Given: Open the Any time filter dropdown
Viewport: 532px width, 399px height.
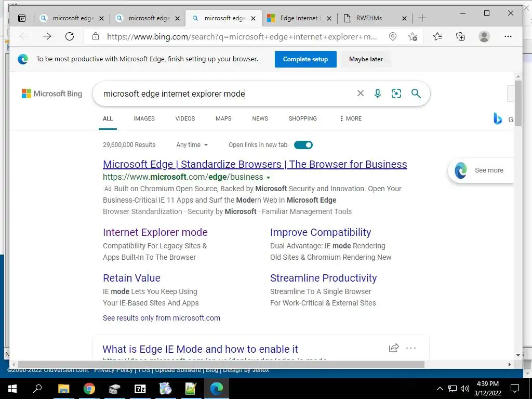Looking at the screenshot, I should click(192, 145).
